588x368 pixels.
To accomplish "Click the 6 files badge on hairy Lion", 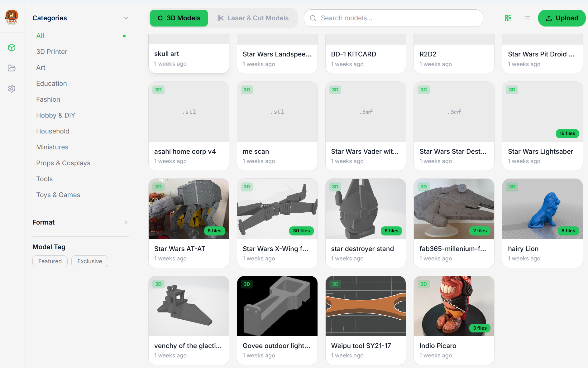I will (x=568, y=231).
